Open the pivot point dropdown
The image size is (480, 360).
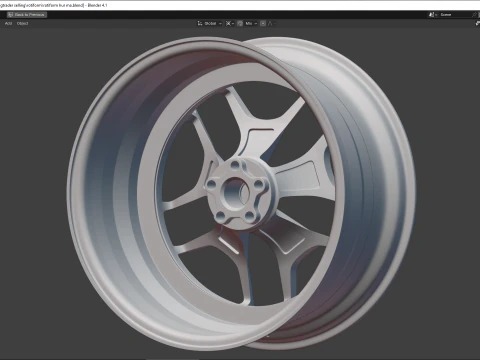[x=230, y=23]
